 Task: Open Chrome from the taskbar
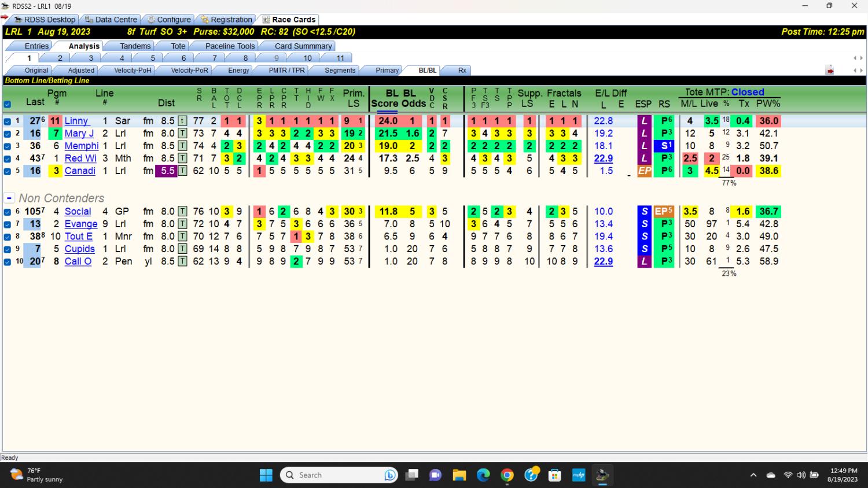507,475
